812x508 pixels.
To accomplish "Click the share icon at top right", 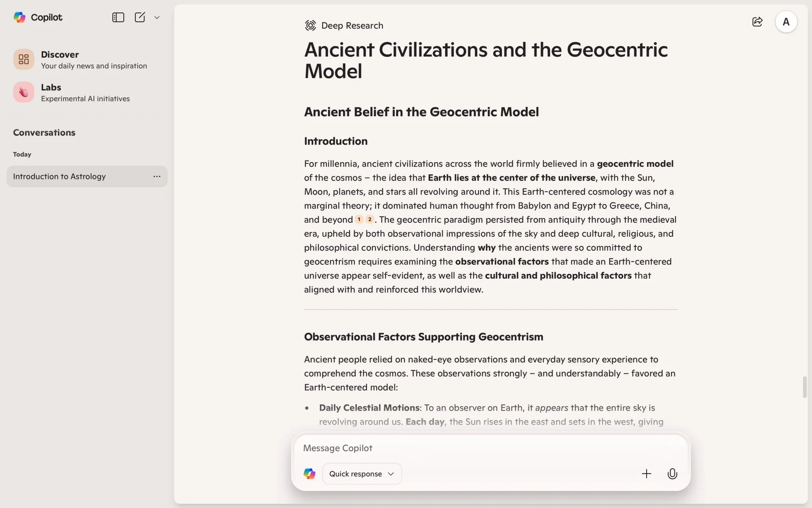I will 757,22.
